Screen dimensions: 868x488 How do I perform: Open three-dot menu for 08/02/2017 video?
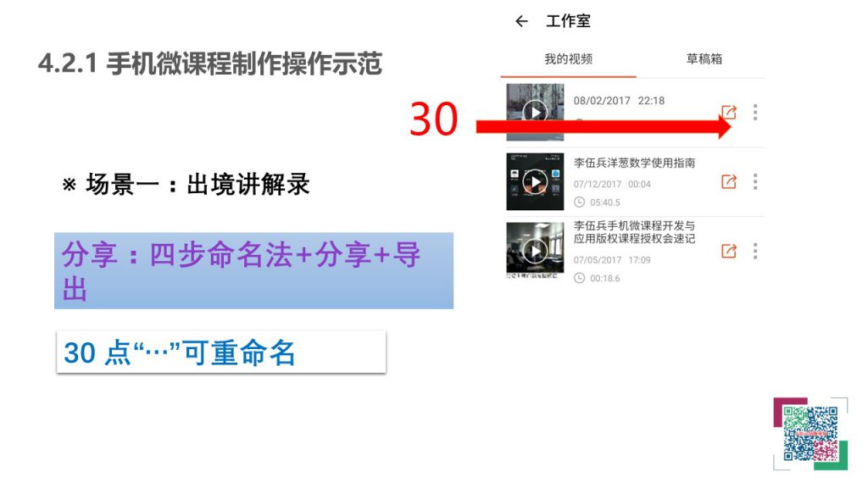(755, 113)
